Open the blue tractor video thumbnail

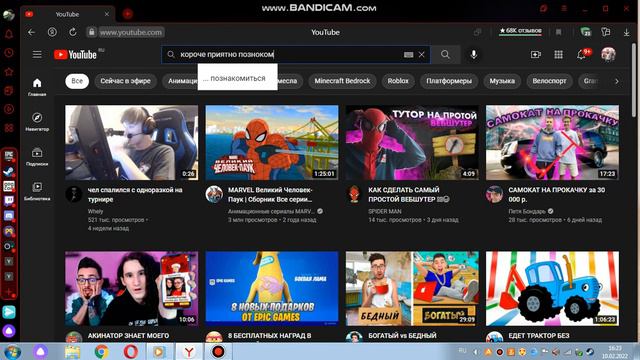point(552,288)
